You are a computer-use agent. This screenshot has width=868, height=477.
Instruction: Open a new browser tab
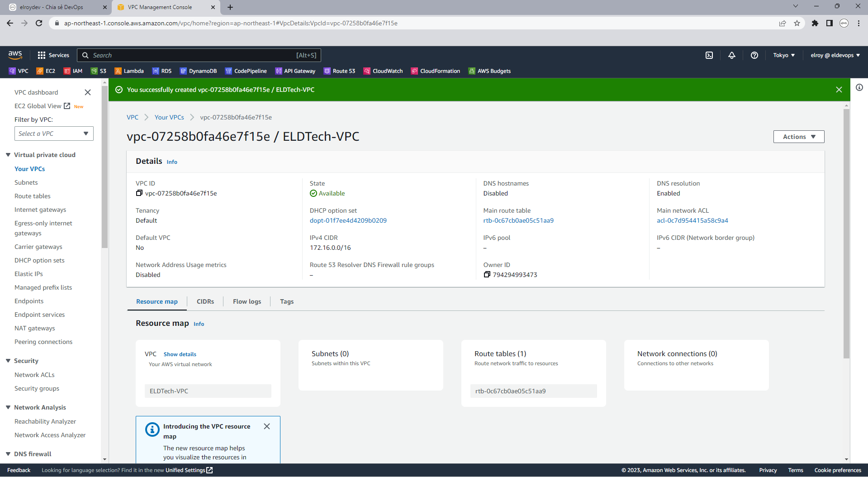pyautogui.click(x=230, y=7)
